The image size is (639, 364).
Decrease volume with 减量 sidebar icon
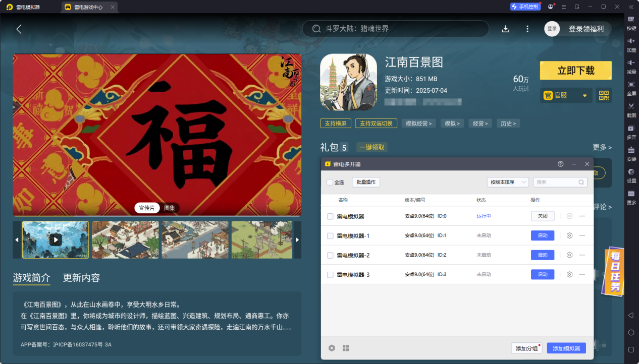pos(631,66)
